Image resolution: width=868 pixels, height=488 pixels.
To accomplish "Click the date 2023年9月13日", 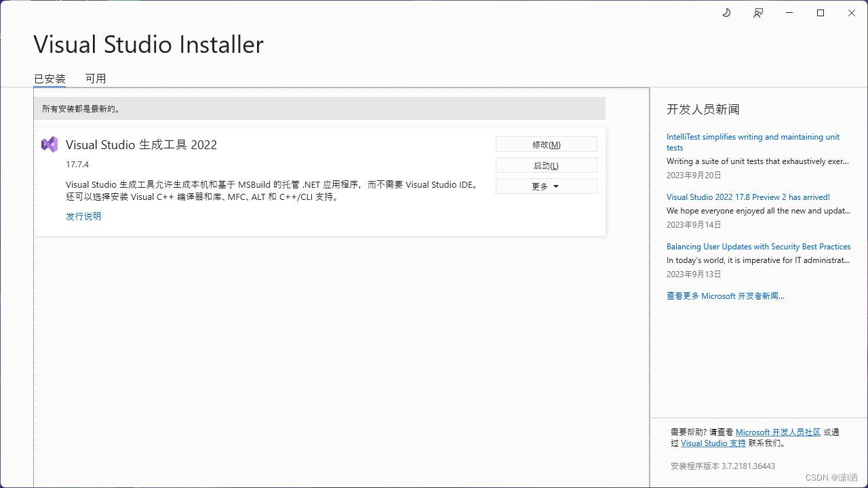I will 694,274.
